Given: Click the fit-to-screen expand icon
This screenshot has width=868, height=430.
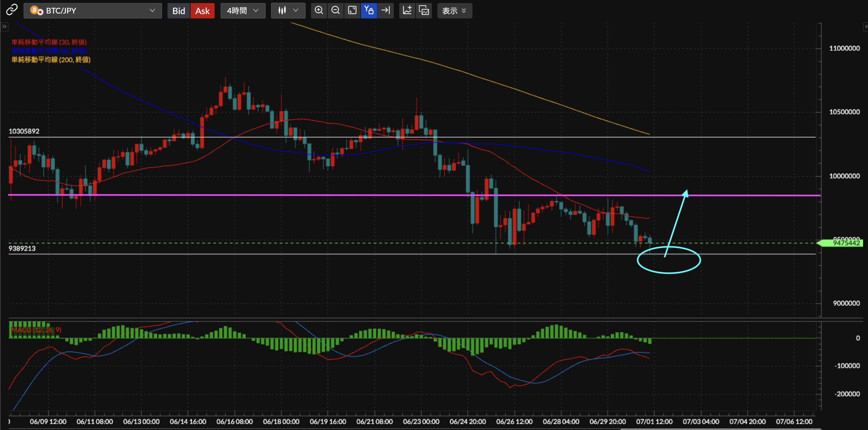Looking at the screenshot, I should click(x=352, y=10).
